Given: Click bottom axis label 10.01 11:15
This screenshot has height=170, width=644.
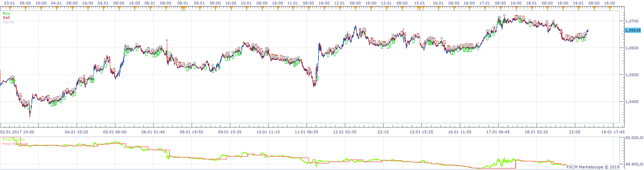Looking at the screenshot, I should click(268, 132).
